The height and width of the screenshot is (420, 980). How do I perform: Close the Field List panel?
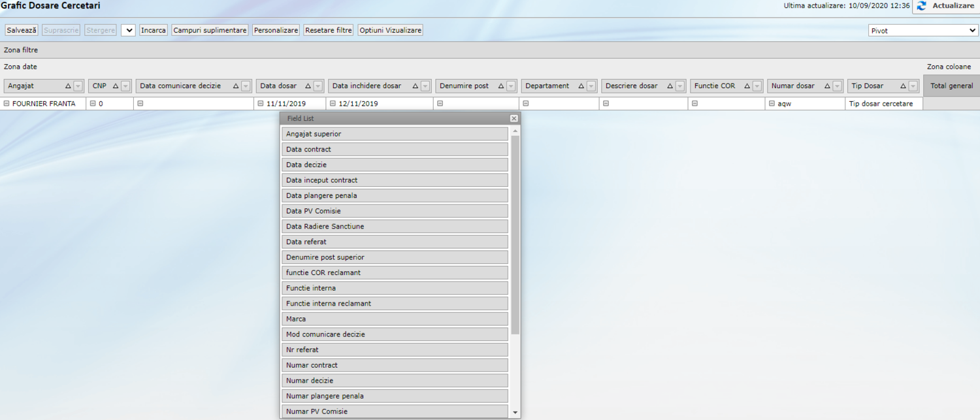pyautogui.click(x=514, y=118)
